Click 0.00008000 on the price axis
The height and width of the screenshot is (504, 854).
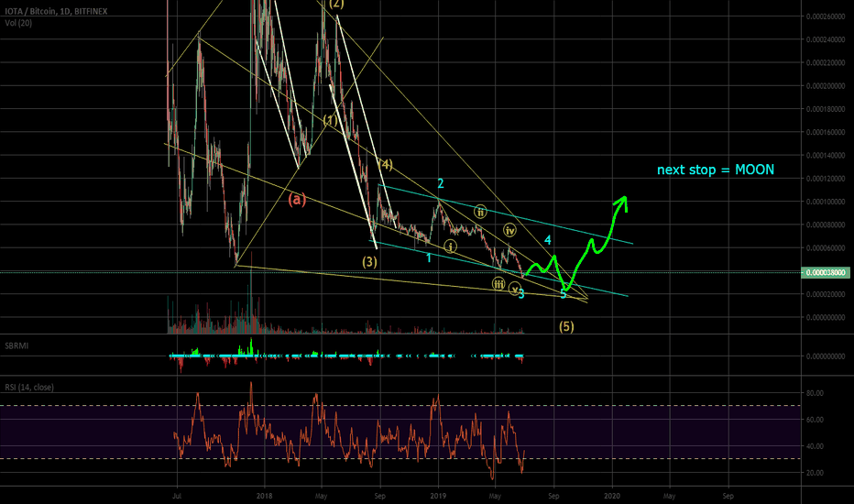pos(826,225)
